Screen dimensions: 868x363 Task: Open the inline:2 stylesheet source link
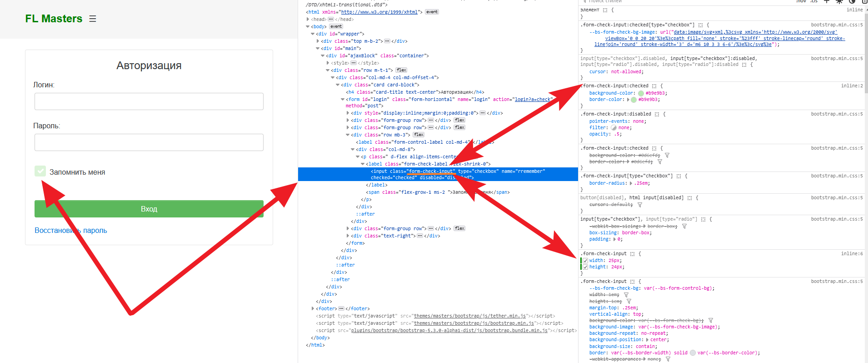(x=852, y=86)
